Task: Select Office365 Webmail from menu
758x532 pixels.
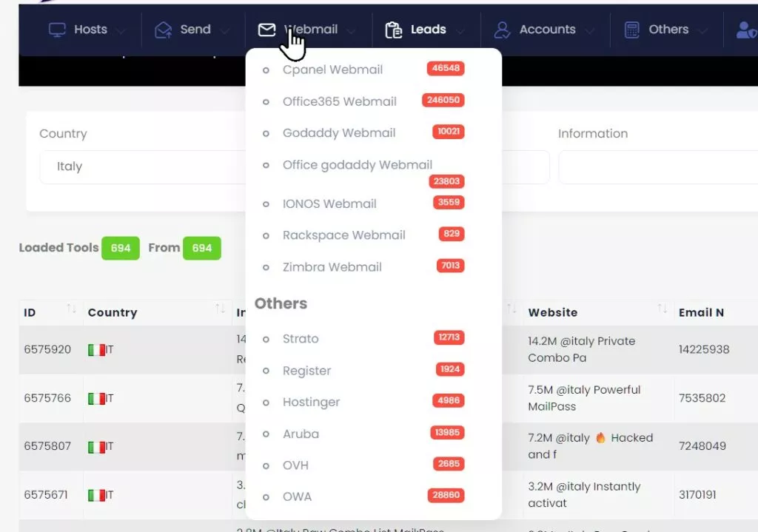Action: (x=339, y=101)
